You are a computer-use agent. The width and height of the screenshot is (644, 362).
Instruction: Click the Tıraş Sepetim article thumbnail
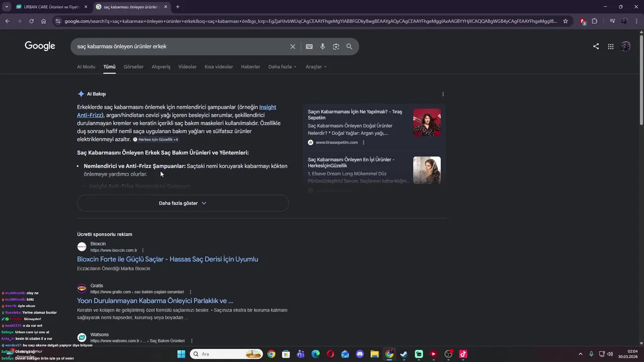[427, 122]
